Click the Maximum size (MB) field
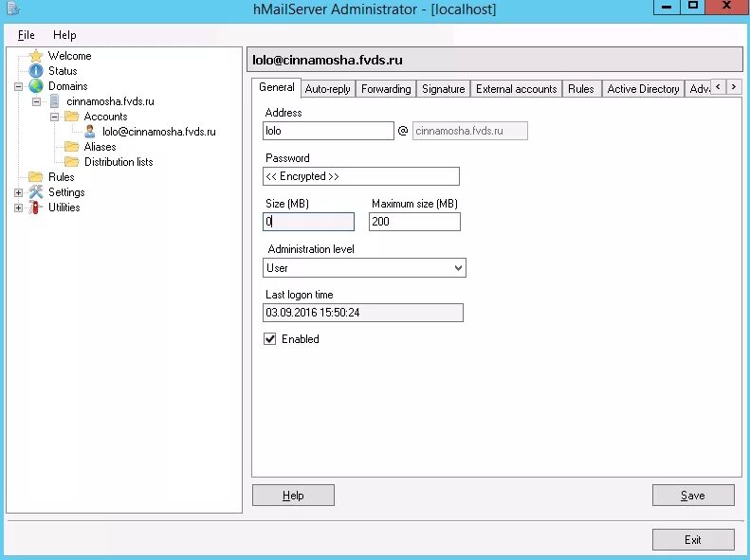 coord(414,222)
